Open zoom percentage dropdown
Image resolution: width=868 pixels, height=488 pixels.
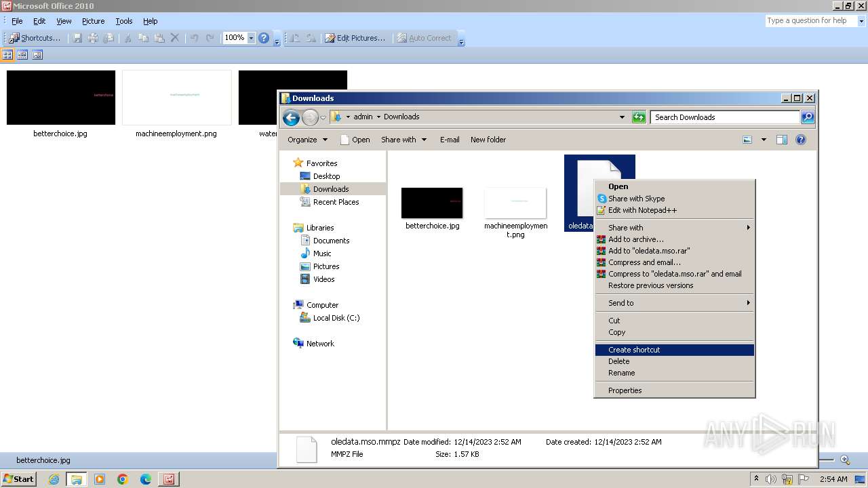click(x=251, y=38)
